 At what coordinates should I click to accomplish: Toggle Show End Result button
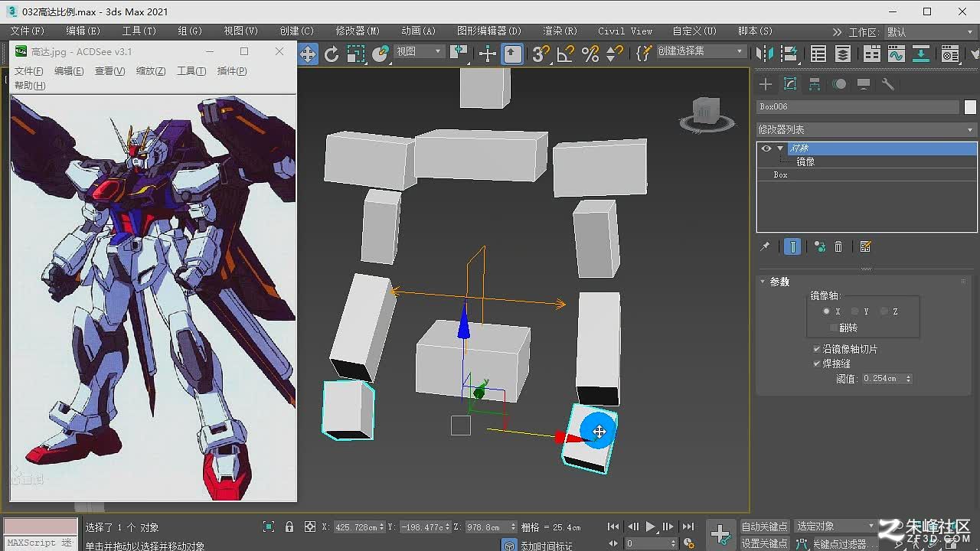[792, 246]
